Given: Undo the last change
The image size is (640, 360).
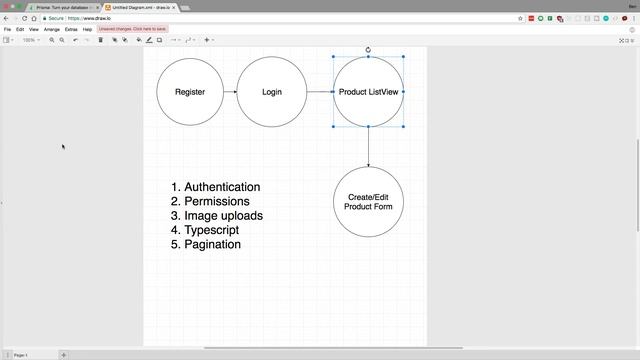Looking at the screenshot, I should click(76, 40).
